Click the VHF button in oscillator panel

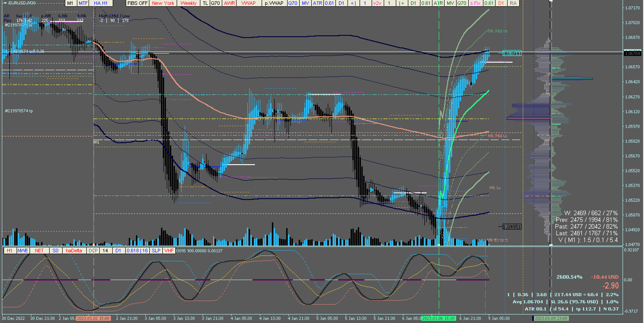pyautogui.click(x=169, y=251)
